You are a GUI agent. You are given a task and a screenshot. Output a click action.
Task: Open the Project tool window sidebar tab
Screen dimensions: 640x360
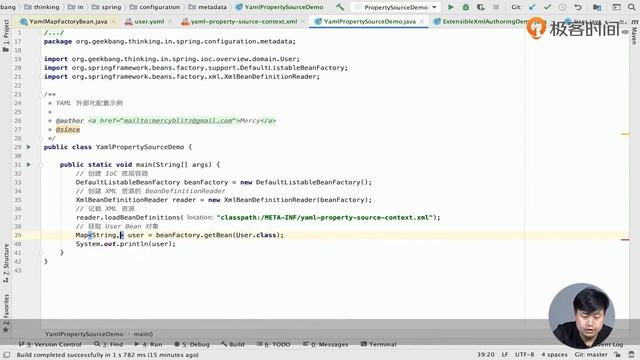pyautogui.click(x=6, y=36)
